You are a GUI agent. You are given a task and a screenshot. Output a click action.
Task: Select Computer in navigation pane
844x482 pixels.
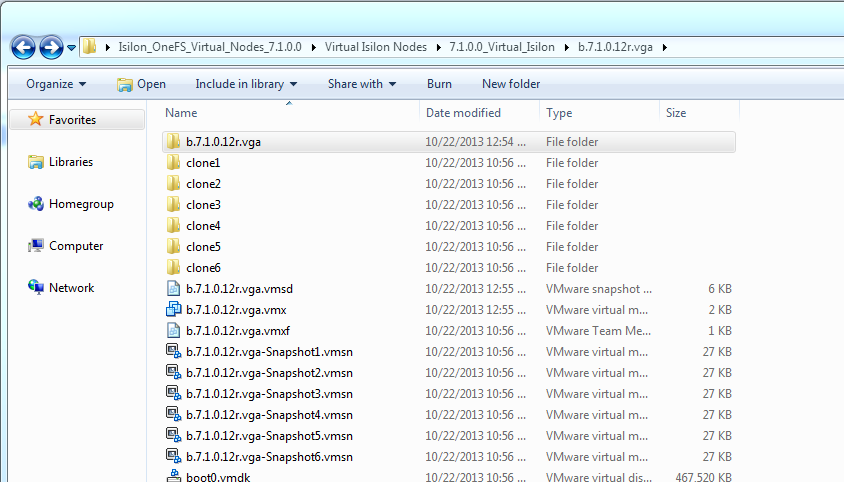tap(76, 246)
